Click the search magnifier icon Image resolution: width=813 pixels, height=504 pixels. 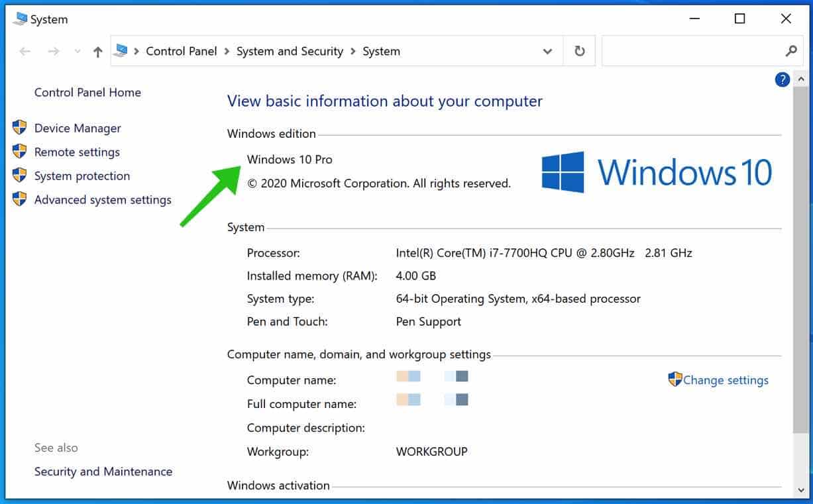point(790,51)
